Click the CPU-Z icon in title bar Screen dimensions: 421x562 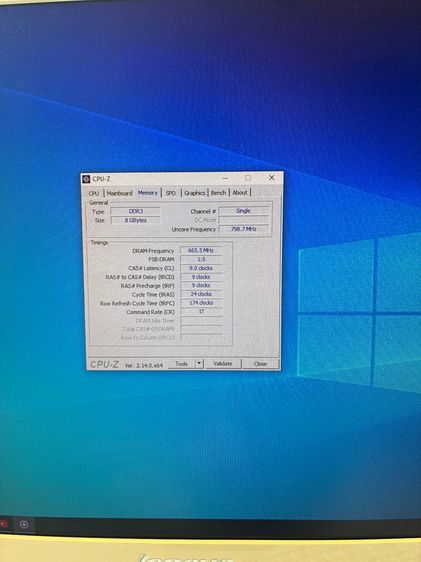(86, 178)
